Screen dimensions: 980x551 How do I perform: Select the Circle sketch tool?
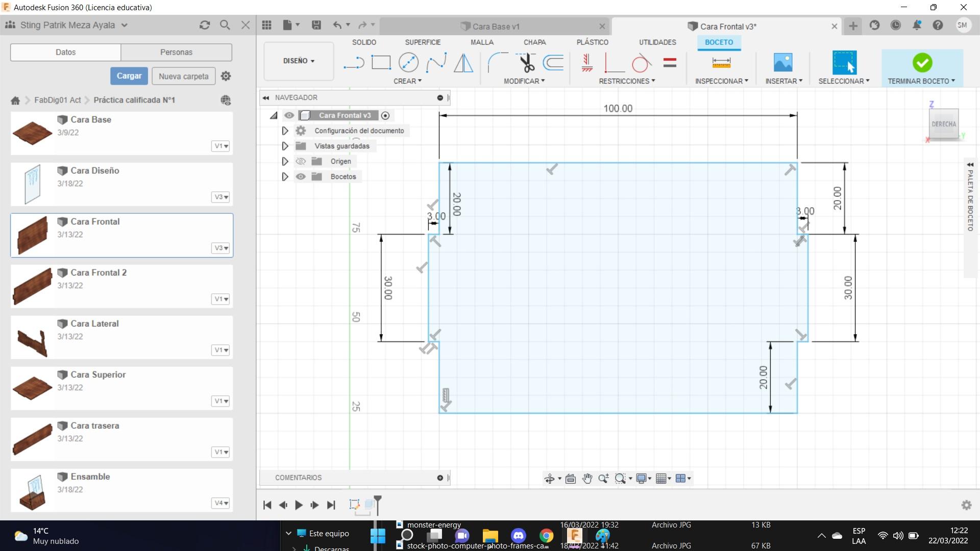click(x=408, y=63)
